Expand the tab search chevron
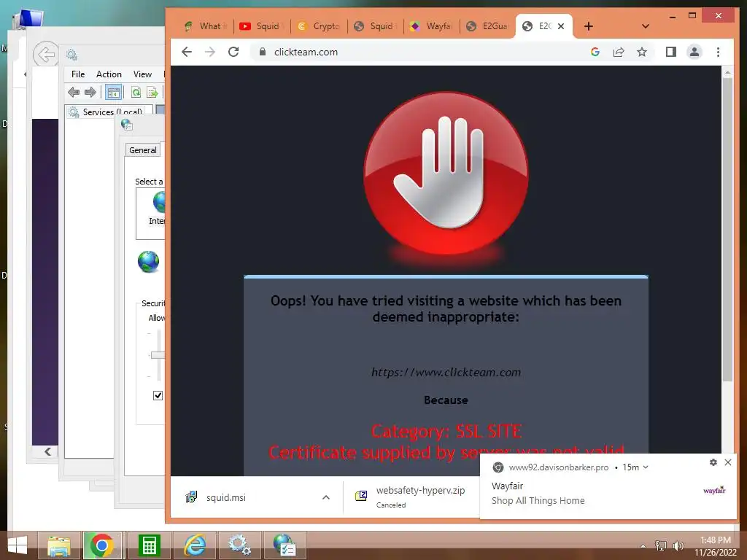Screen dimensions: 747x560 coord(646,26)
